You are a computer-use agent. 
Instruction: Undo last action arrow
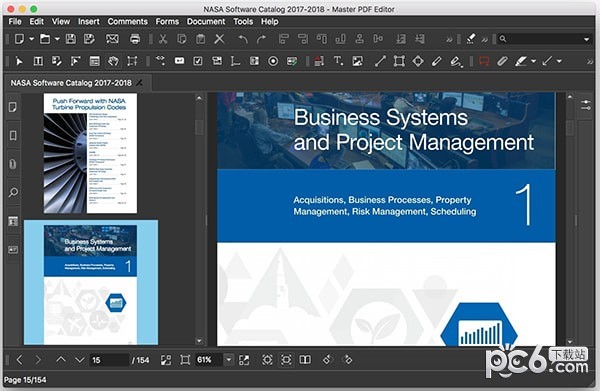coord(243,39)
